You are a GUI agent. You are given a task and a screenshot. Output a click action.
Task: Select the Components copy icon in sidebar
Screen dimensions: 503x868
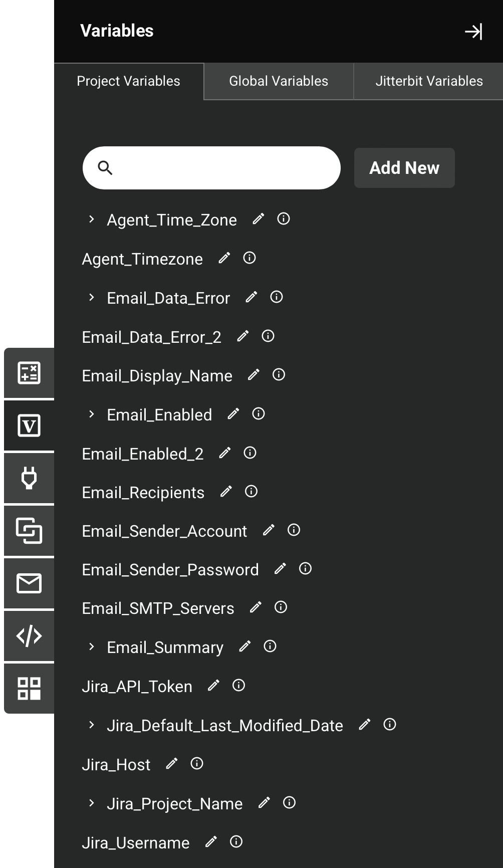[29, 531]
